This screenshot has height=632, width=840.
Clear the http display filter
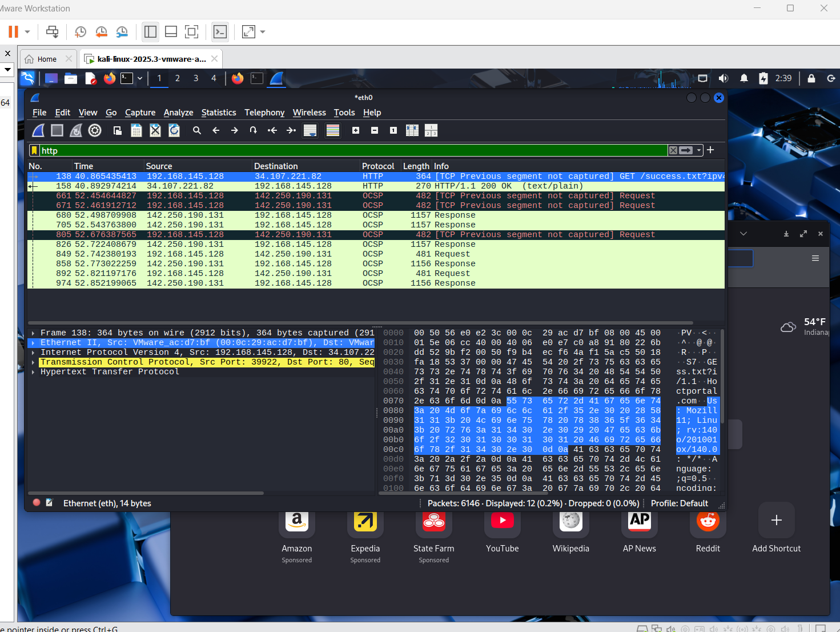[x=673, y=150]
